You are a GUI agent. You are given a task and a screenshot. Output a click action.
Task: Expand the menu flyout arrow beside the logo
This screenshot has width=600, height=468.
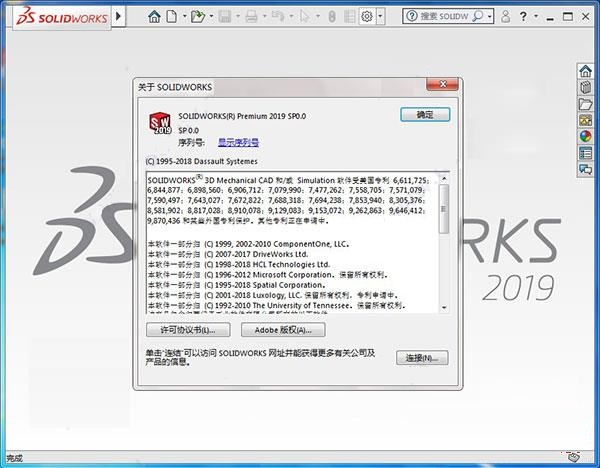pos(118,16)
